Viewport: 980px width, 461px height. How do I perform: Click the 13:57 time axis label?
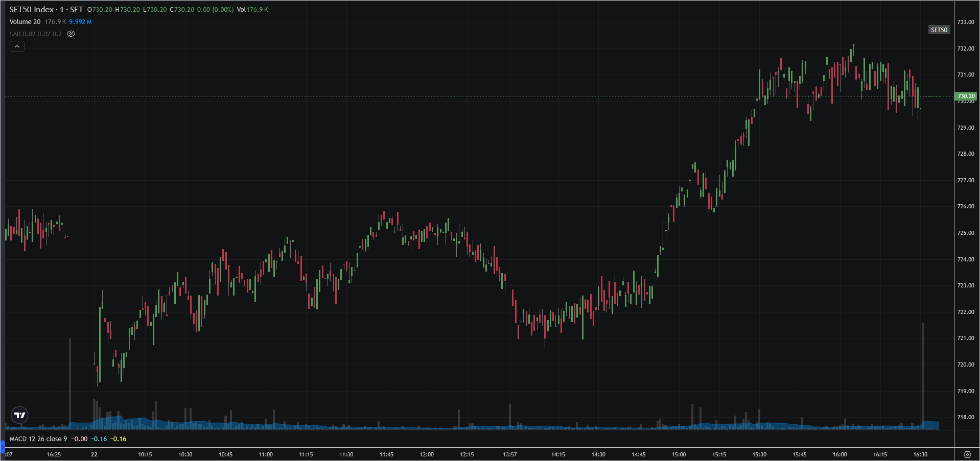coord(510,454)
